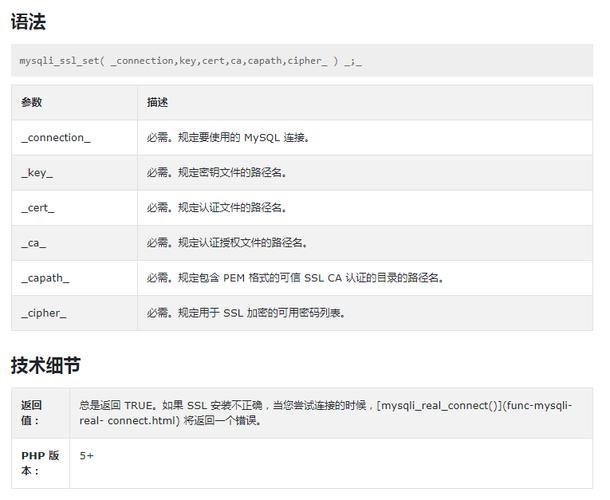Click the 描述 column header
Viewport: 610px width, 500px height.
157,102
